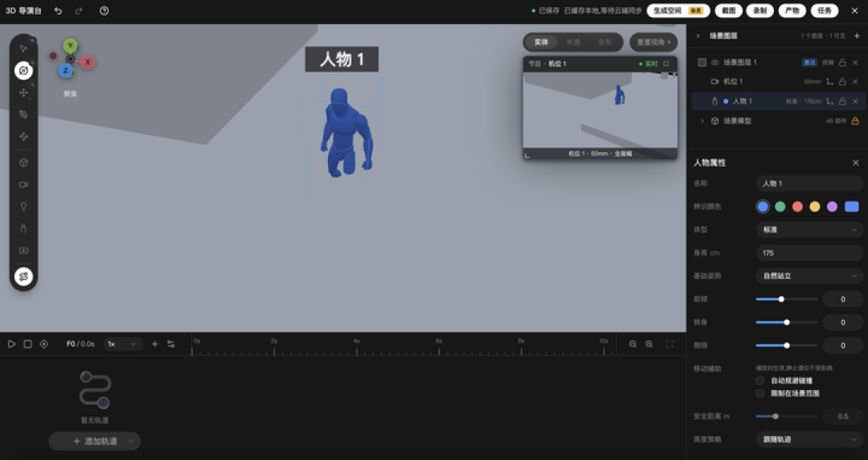
Task: Select the character figure tool
Action: [23, 228]
